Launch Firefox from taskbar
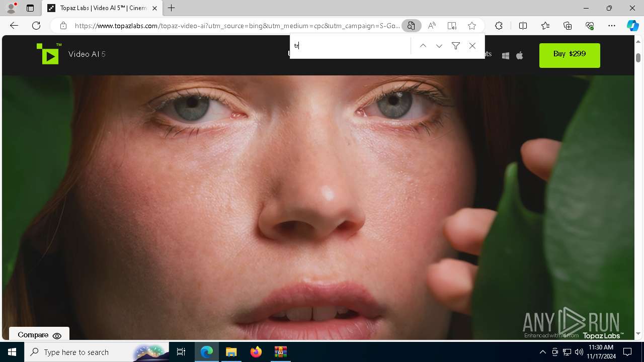The height and width of the screenshot is (362, 644). tap(256, 352)
